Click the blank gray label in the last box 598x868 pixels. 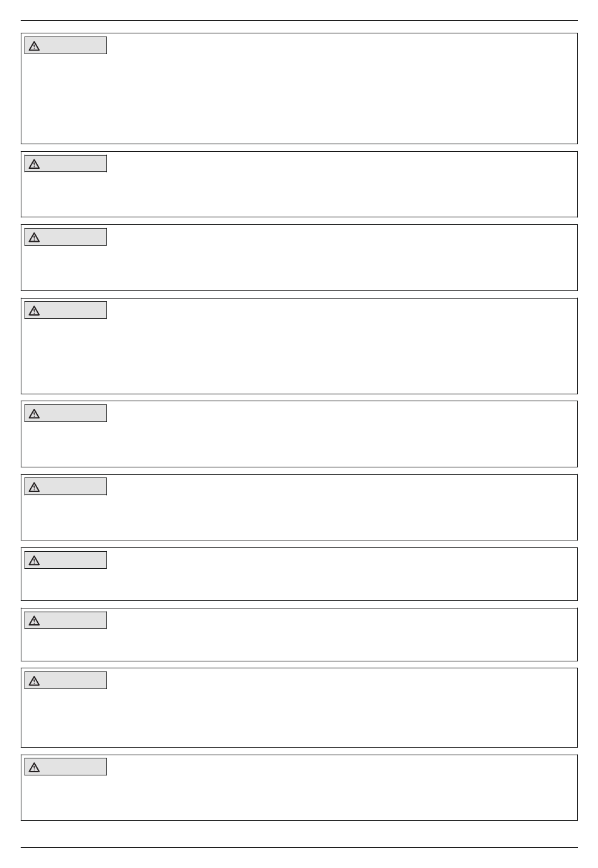65,767
